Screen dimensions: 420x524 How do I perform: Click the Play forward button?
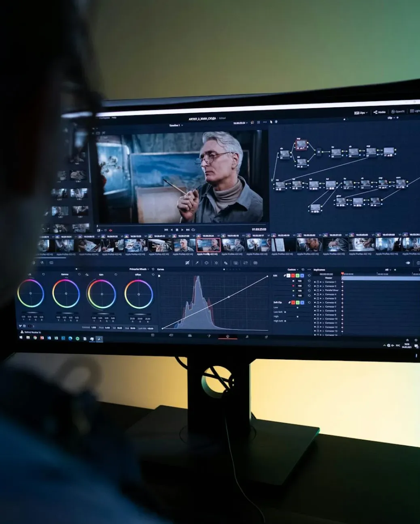(x=182, y=230)
